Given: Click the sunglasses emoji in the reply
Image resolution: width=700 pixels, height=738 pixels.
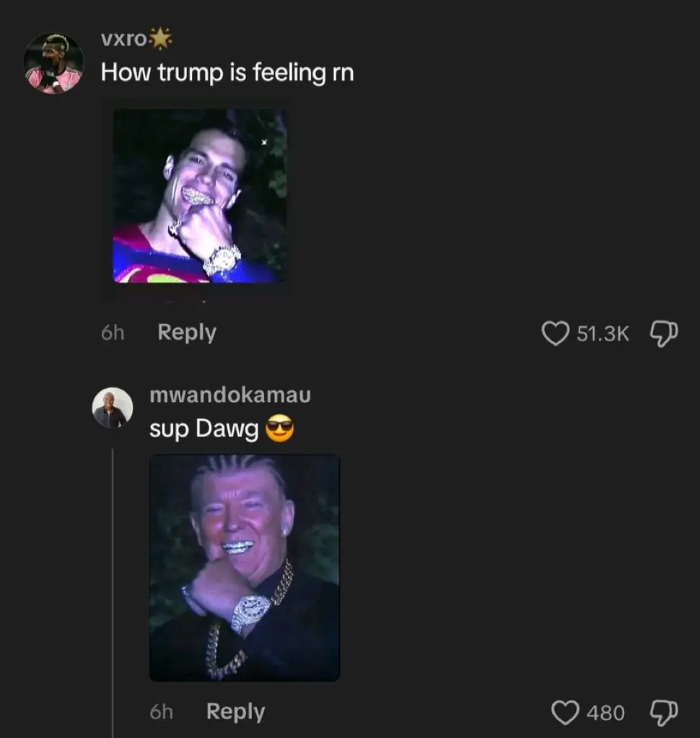Looking at the screenshot, I should [280, 429].
